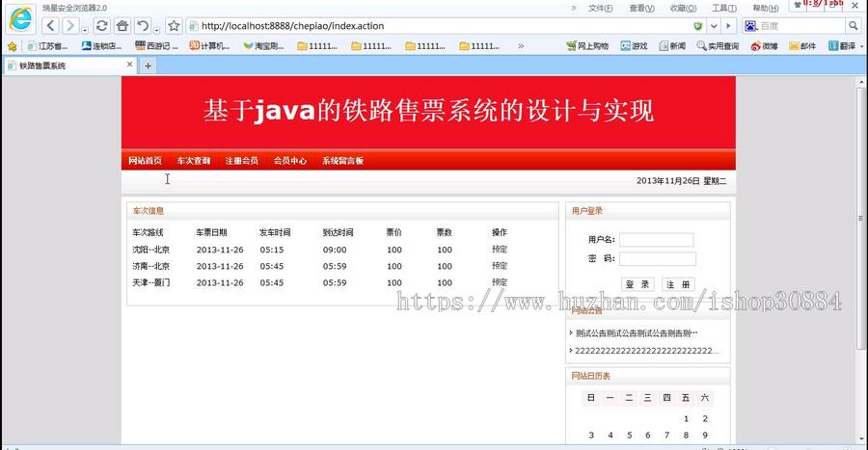The height and width of the screenshot is (450, 868).
Task: Open the 江苏省 bookmark
Action: tap(47, 46)
